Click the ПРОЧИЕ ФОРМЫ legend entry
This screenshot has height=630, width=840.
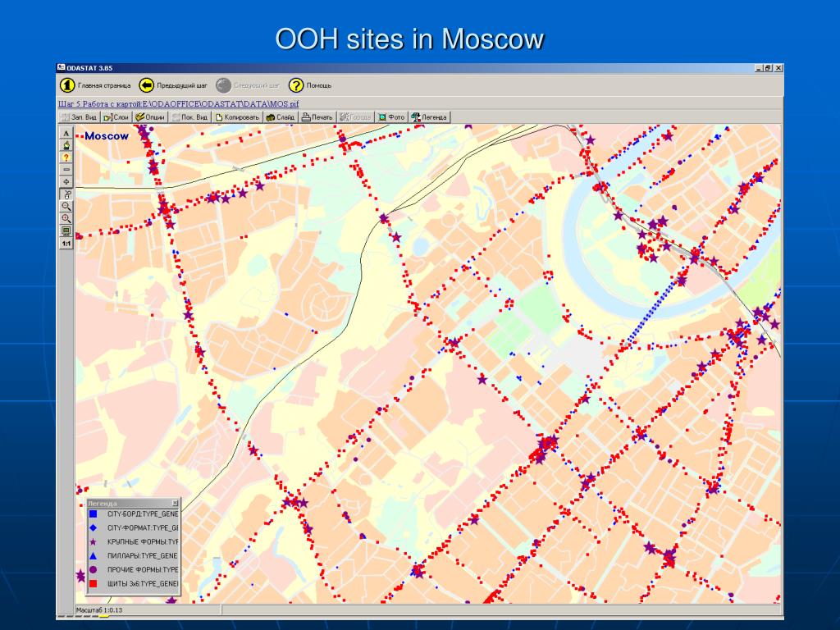coord(143,569)
